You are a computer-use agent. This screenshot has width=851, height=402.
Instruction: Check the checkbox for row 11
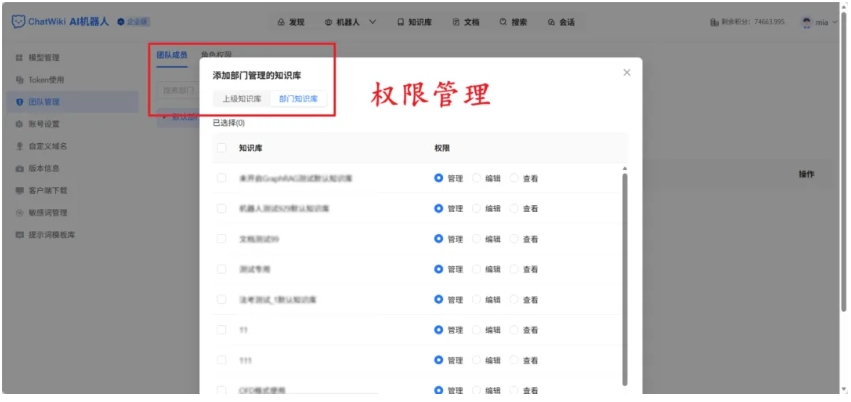coord(221,330)
